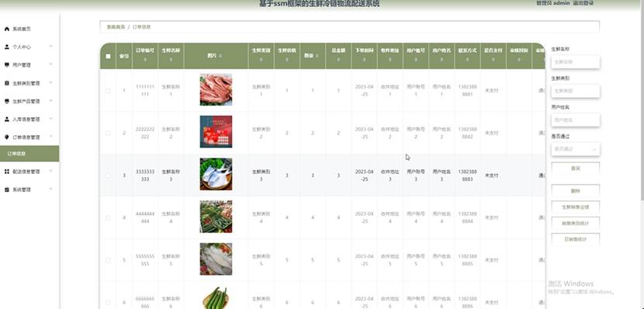Image resolution: width=644 pixels, height=309 pixels.
Task: Focus the 用户姓名 search field
Action: coord(575,120)
